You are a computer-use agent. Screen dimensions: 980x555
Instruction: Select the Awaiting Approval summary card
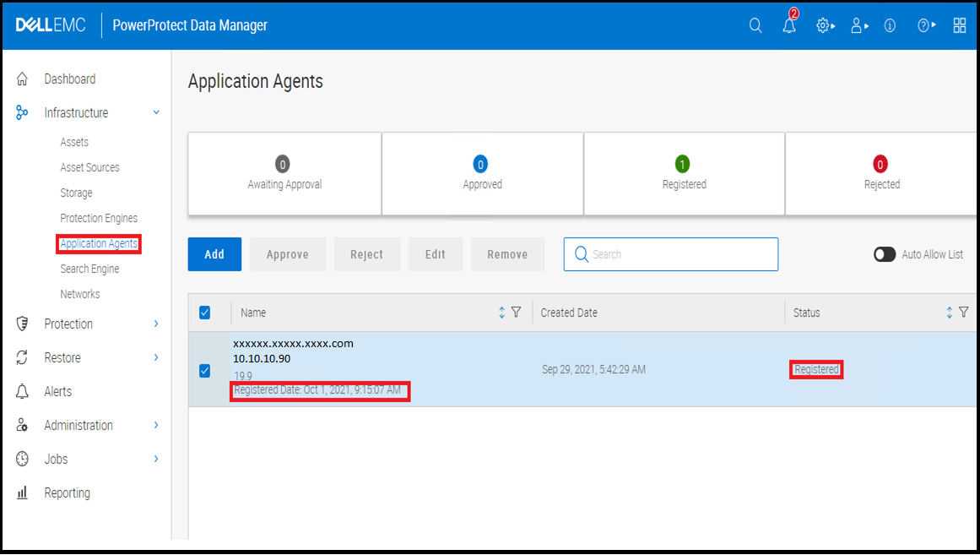coord(284,173)
